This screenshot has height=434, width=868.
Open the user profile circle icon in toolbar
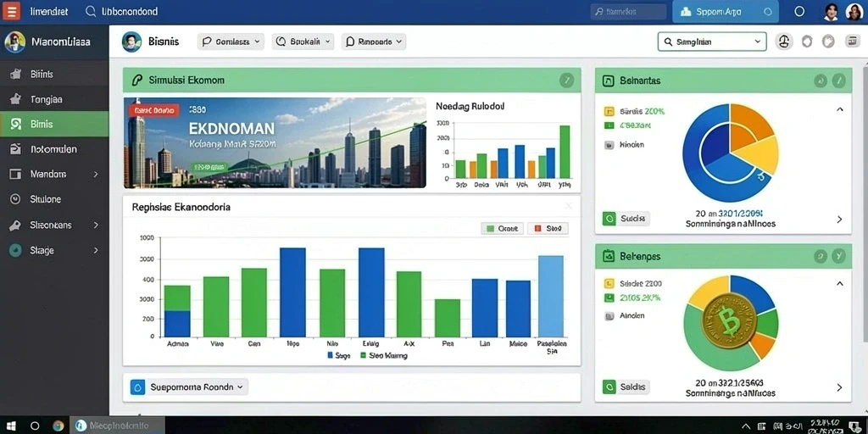click(783, 42)
